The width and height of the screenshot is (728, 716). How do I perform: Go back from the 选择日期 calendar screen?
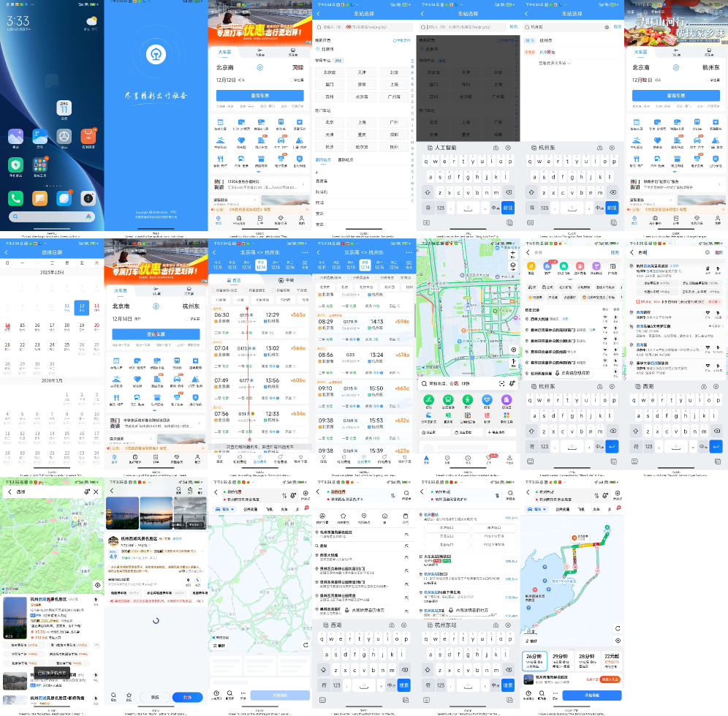coord(7,252)
